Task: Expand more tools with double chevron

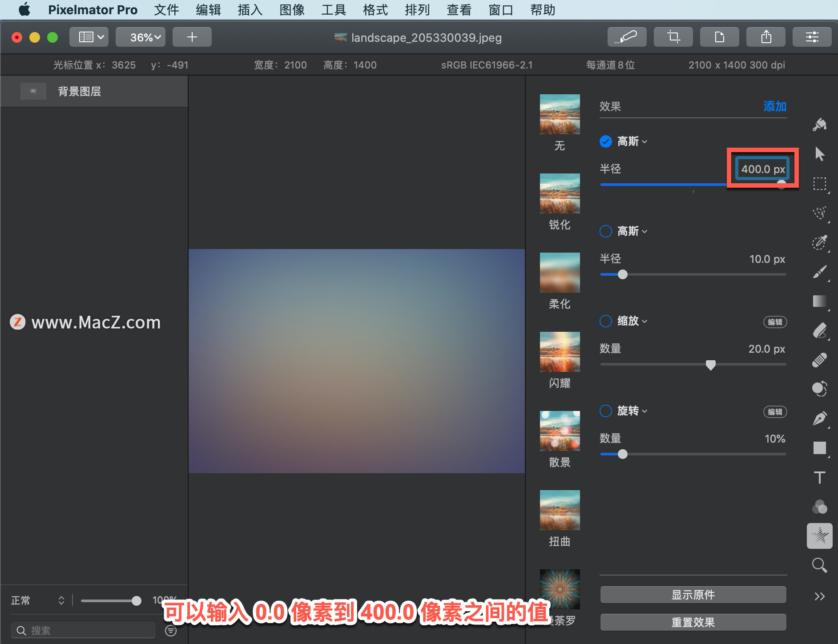Action: (x=819, y=596)
